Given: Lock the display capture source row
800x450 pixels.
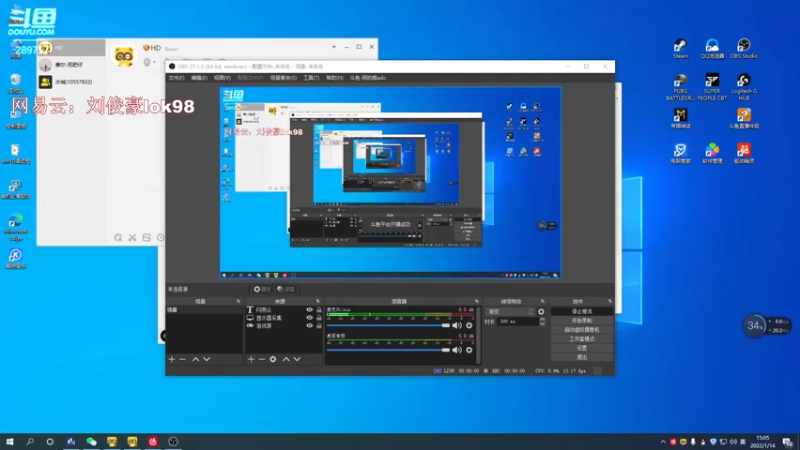Looking at the screenshot, I should (319, 317).
